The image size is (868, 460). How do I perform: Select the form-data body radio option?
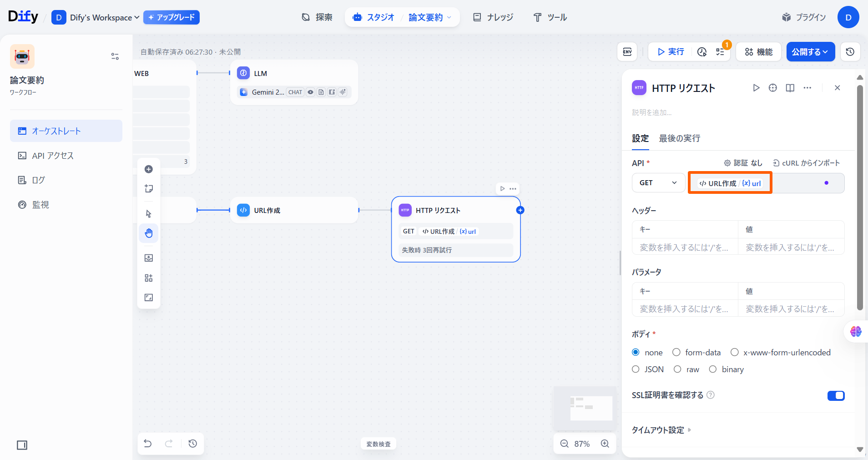point(676,353)
